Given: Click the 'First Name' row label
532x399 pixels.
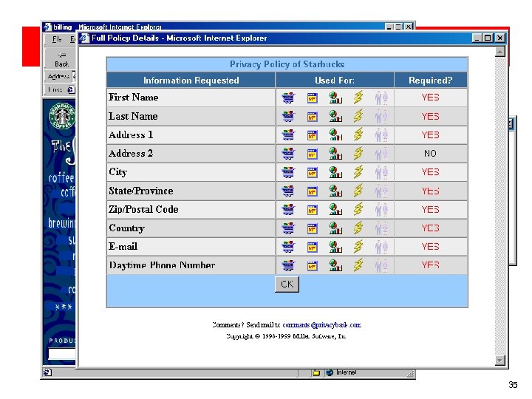Looking at the screenshot, I should coord(133,98).
